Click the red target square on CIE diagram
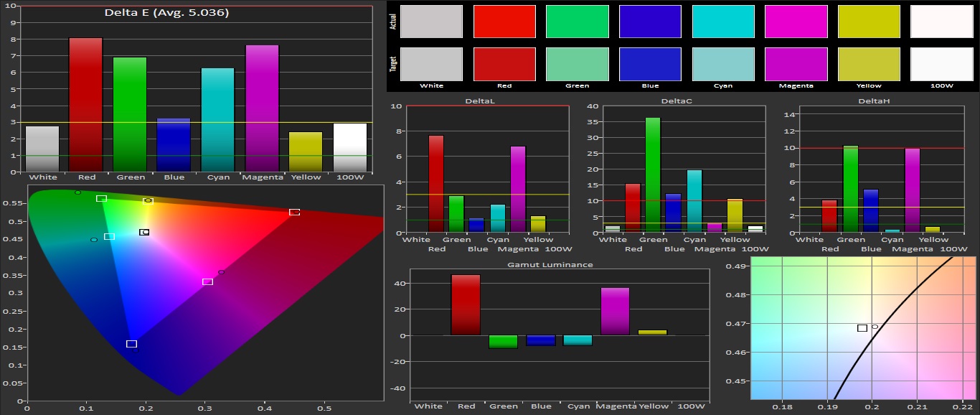This screenshot has width=980, height=415. (x=294, y=213)
